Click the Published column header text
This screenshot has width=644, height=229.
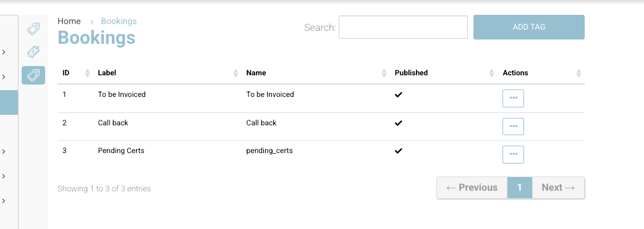[411, 73]
